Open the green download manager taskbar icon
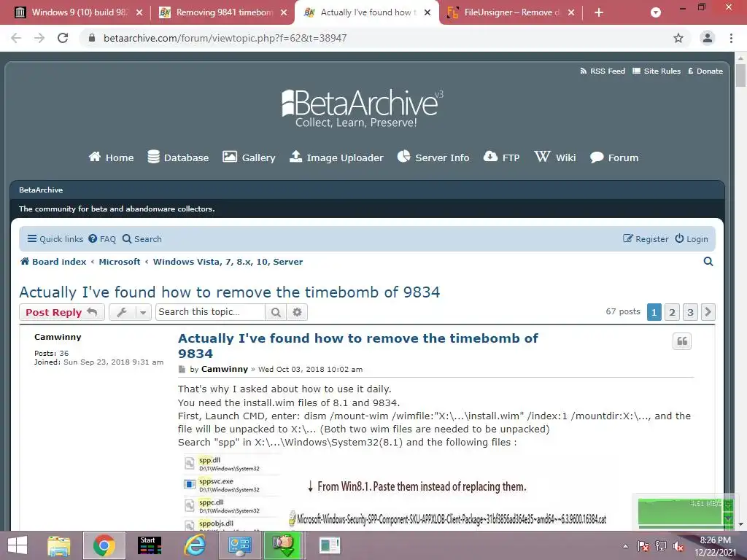 285,545
